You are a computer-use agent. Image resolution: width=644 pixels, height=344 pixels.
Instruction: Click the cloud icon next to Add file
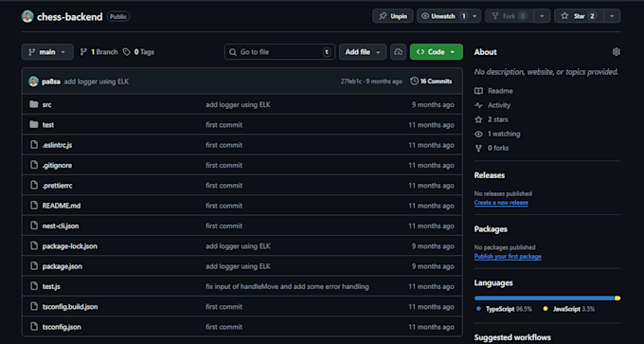pyautogui.click(x=398, y=52)
